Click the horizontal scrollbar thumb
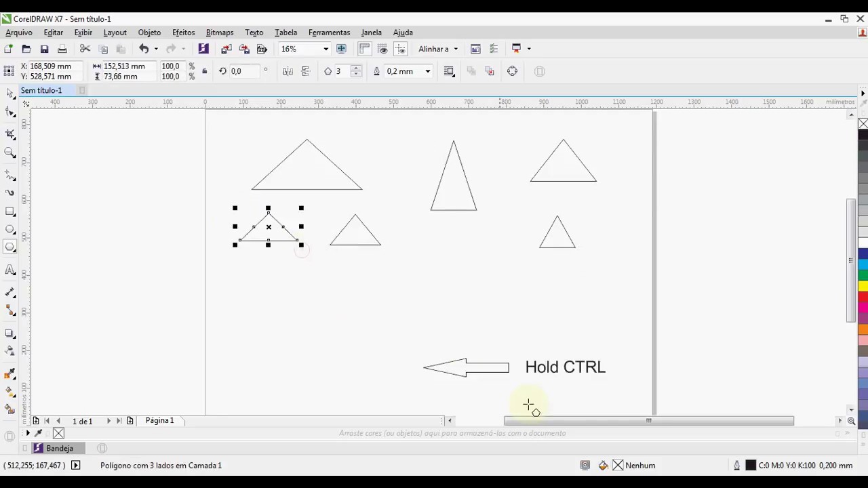The width and height of the screenshot is (868, 488). (649, 421)
